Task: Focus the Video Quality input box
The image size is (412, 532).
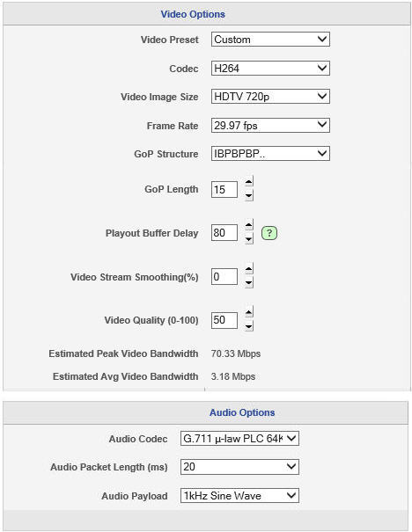Action: 224,320
